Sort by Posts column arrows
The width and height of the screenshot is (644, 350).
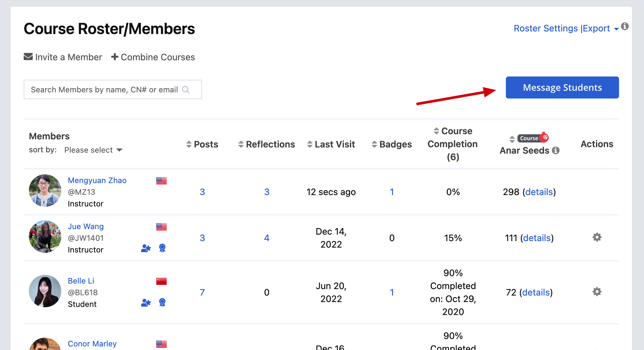click(189, 144)
